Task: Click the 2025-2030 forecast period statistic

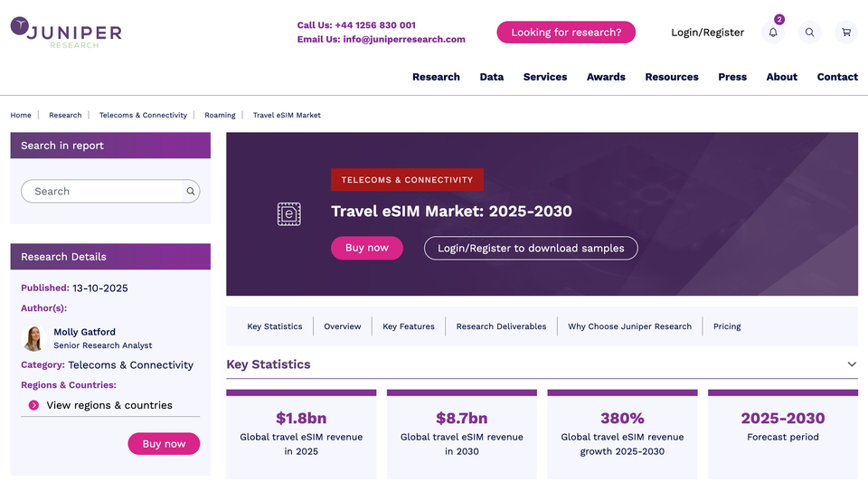Action: coord(783,418)
